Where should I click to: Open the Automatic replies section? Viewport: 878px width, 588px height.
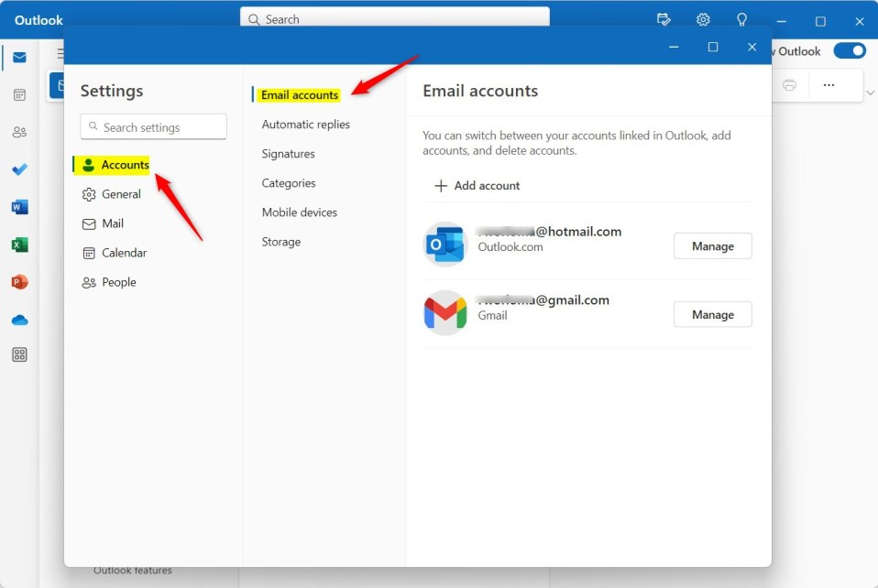(305, 125)
